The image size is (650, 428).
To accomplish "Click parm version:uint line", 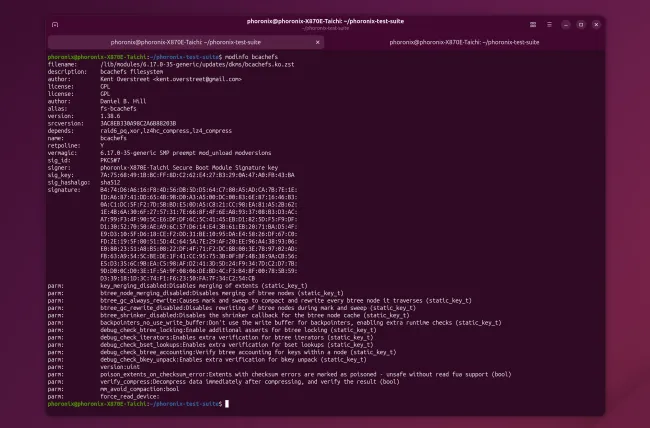I will point(120,367).
